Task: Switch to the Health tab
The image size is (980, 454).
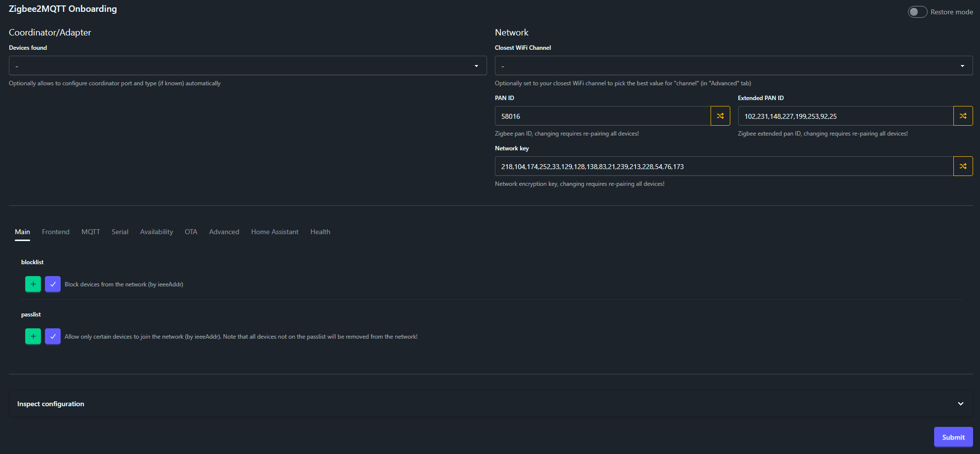Action: pyautogui.click(x=320, y=232)
